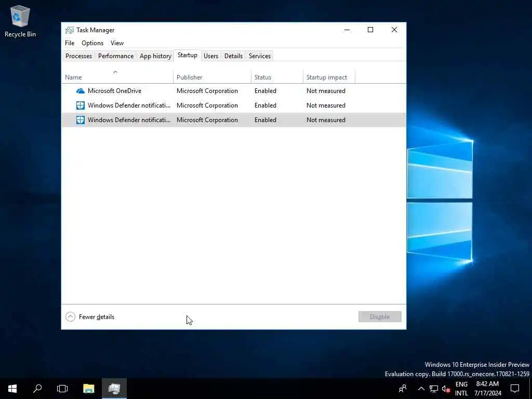Open File Explorer from the taskbar
The image size is (532, 399).
pos(88,389)
